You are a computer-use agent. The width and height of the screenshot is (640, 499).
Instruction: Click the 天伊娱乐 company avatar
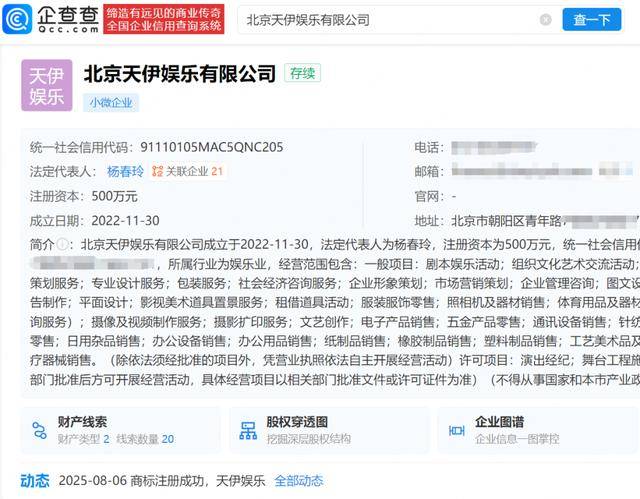pos(47,85)
